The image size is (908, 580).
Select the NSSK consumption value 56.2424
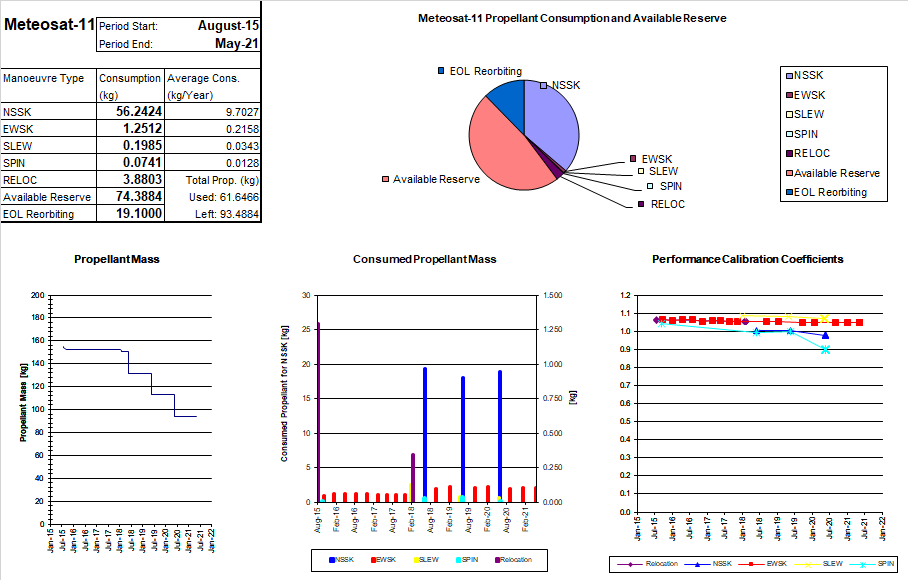coord(139,112)
